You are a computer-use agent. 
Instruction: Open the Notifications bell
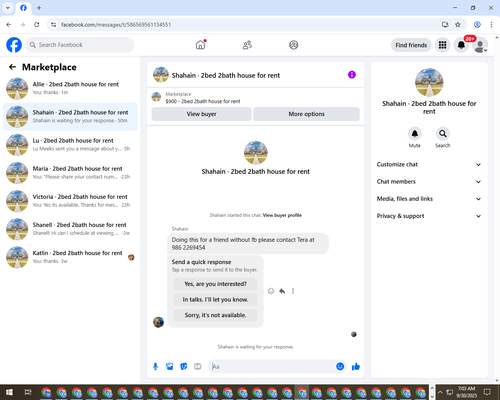click(461, 45)
